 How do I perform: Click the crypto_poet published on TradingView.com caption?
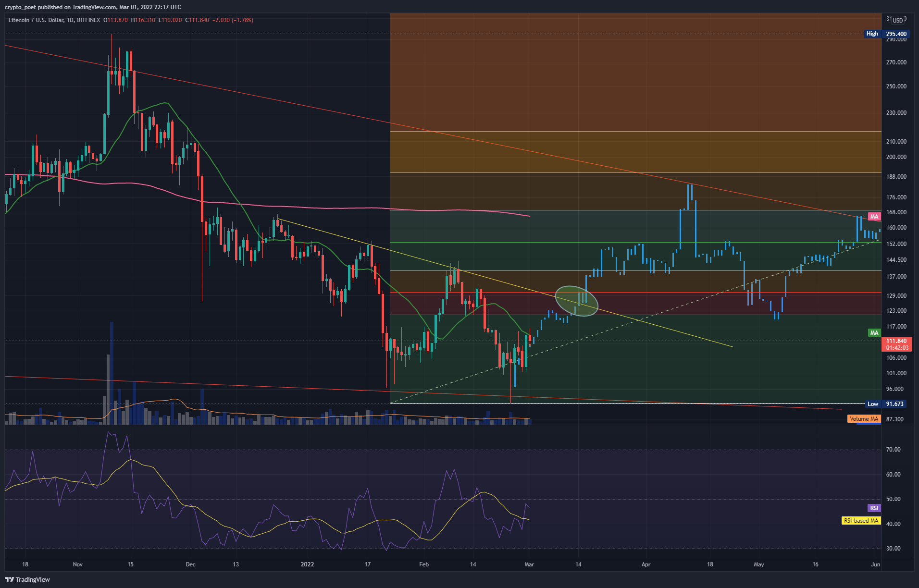click(x=93, y=7)
